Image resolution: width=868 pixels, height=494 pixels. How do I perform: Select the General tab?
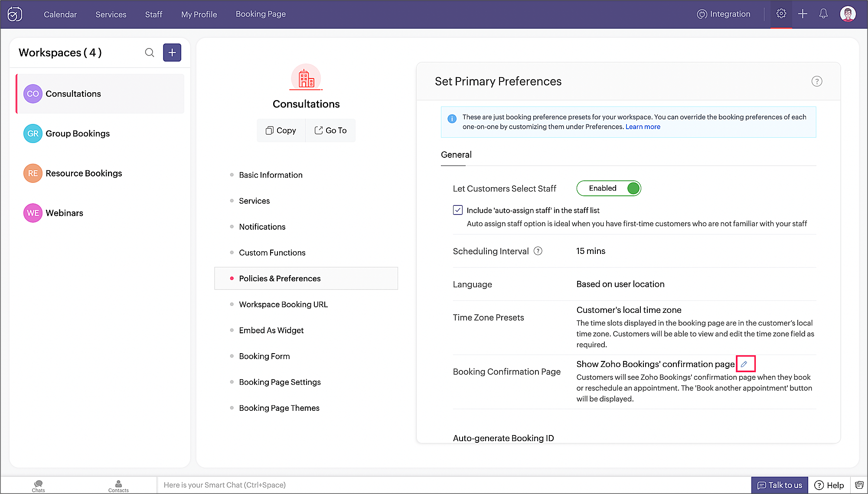[456, 155]
